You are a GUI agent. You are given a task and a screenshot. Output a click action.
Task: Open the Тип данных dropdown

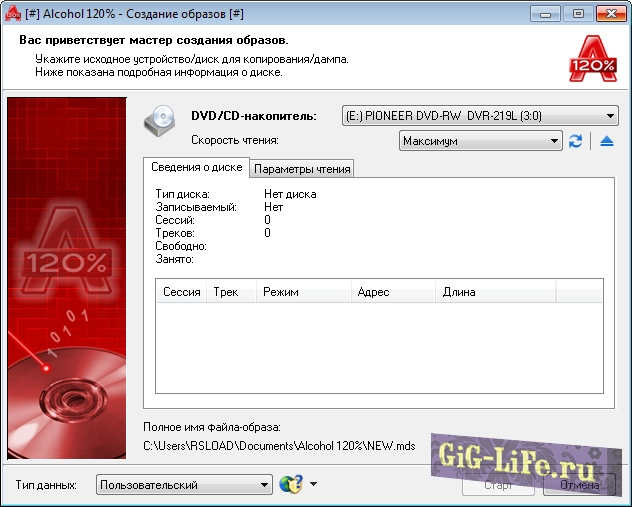184,485
